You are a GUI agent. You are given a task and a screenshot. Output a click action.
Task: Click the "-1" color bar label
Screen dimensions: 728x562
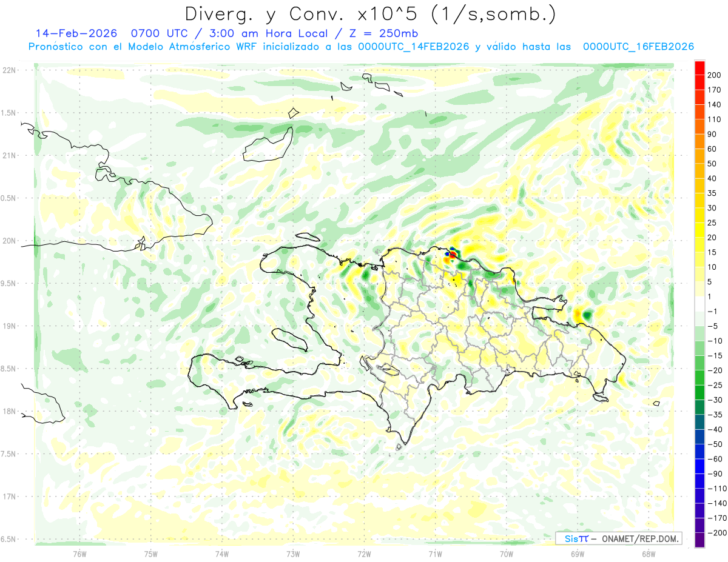coord(712,312)
